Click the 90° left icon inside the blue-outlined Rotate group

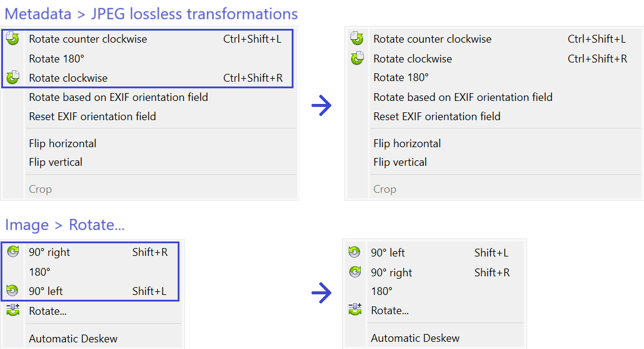coord(13,291)
